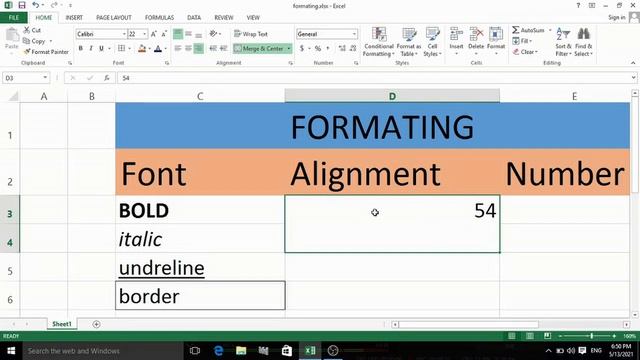Open the Format cells menu icon

pyautogui.click(x=496, y=34)
